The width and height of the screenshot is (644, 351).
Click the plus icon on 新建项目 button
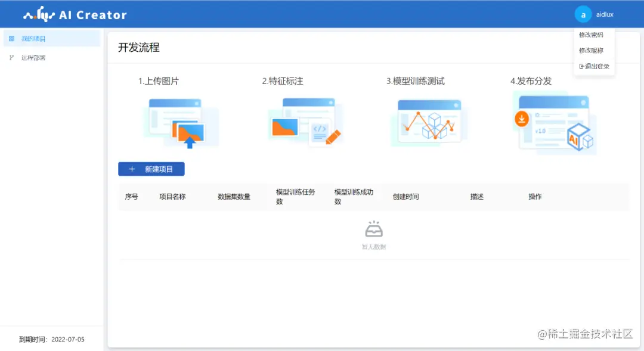tap(132, 169)
